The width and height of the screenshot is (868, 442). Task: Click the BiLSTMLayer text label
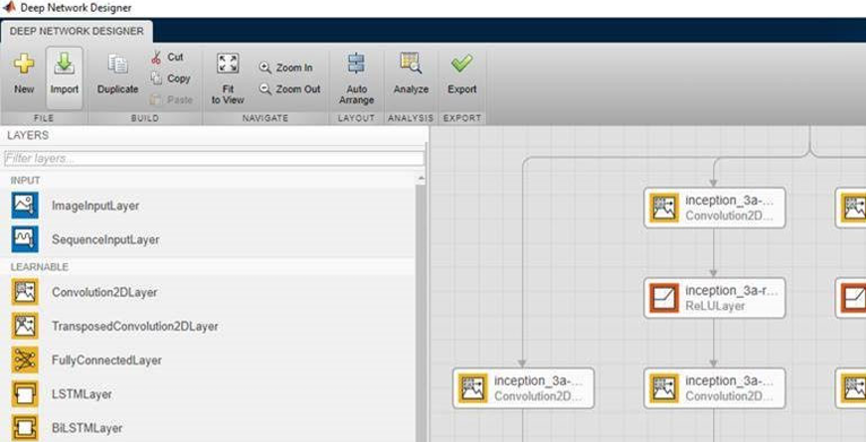coord(87,428)
